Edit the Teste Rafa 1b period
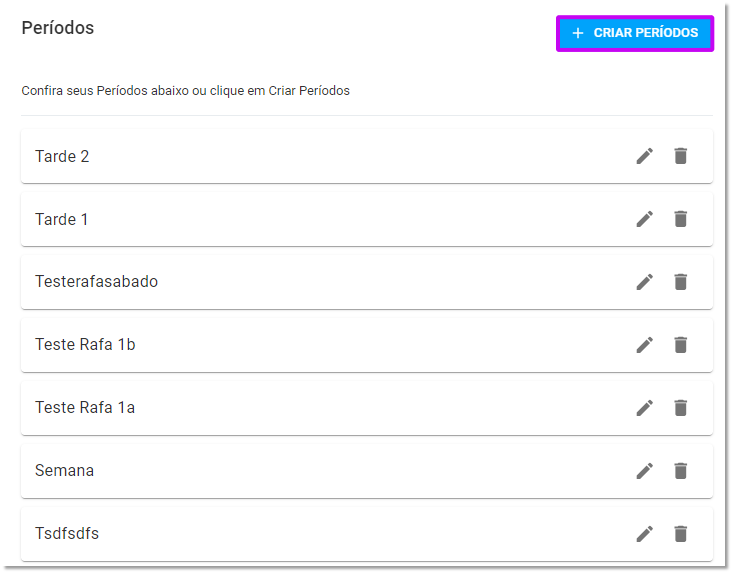Screen dimensions: 732x573 (x=645, y=345)
